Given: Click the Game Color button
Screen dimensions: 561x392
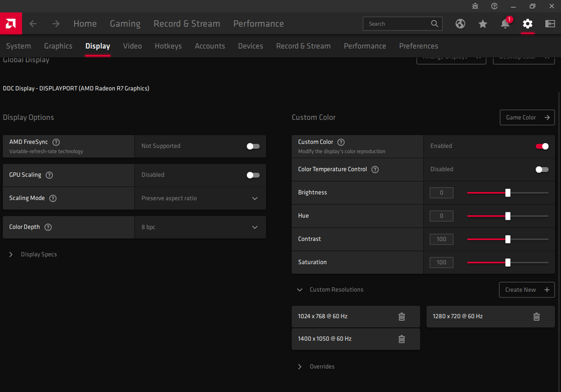Looking at the screenshot, I should (527, 118).
